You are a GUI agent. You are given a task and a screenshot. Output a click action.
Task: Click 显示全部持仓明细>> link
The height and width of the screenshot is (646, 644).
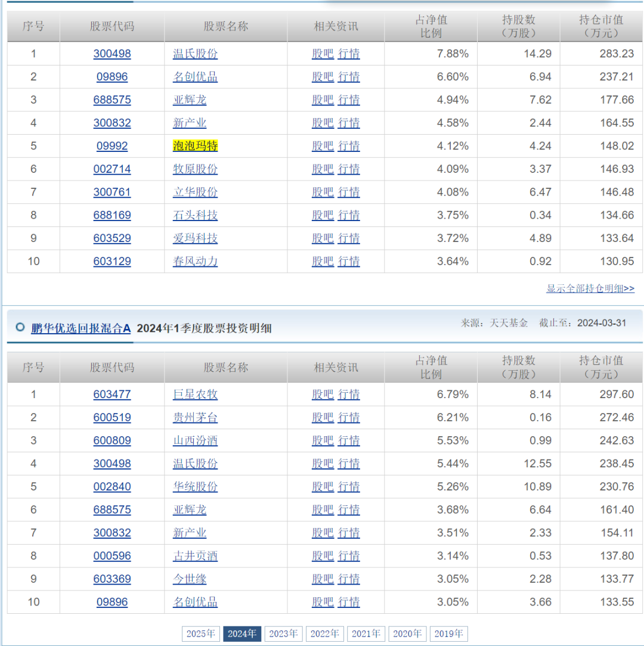tap(590, 288)
